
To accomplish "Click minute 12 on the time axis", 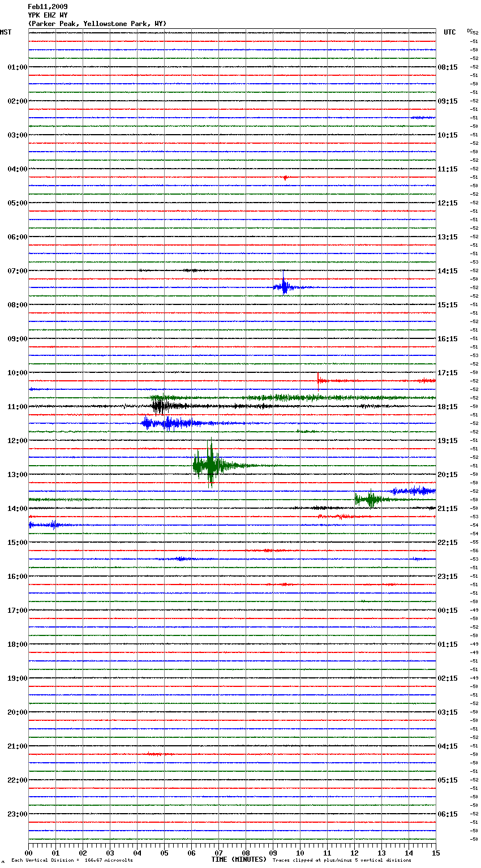I will [x=354, y=853].
